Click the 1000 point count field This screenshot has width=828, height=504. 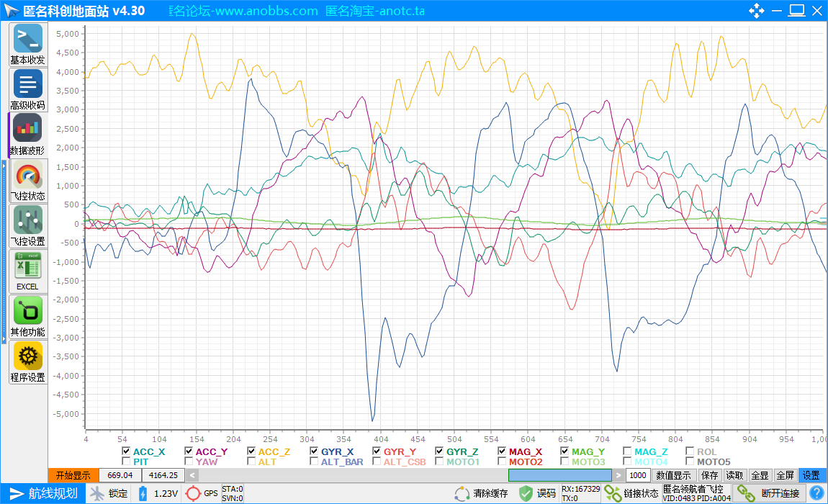(x=638, y=475)
